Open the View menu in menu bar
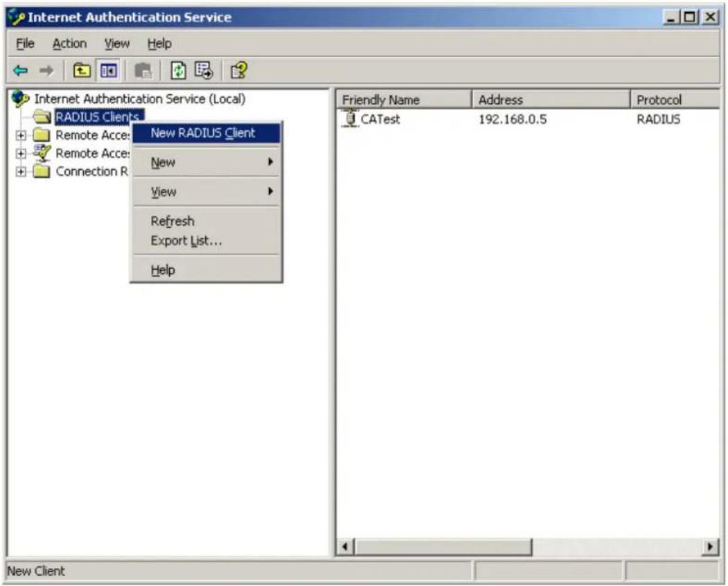 117,44
